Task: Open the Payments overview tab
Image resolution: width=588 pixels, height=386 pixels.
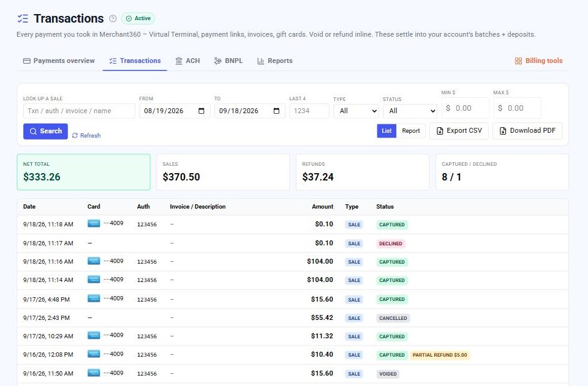Action: click(59, 61)
